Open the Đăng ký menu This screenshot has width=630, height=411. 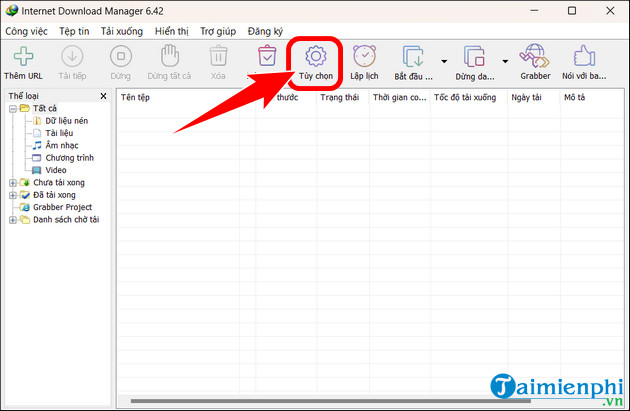(265, 31)
